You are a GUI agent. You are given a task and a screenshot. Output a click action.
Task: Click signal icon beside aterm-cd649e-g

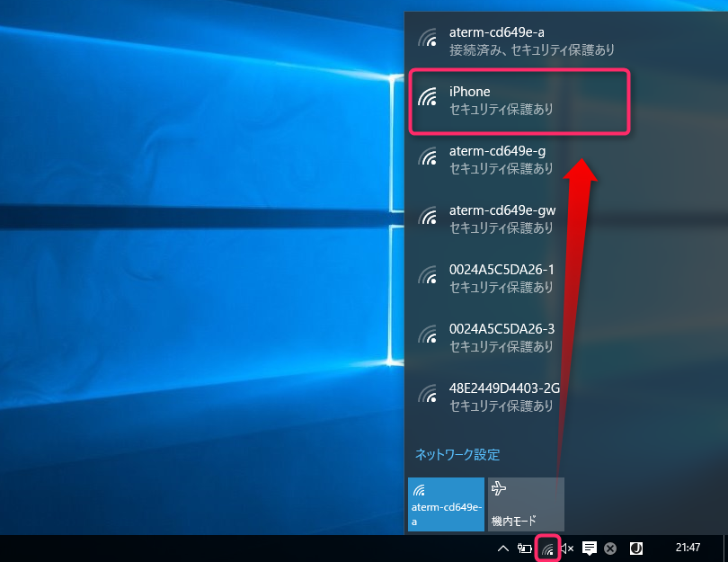[x=428, y=156]
